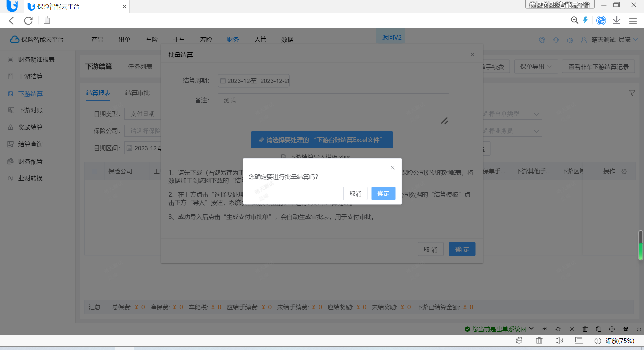The image size is (644, 350).
Task: Close the 批量结算 dialog
Action: point(472,54)
